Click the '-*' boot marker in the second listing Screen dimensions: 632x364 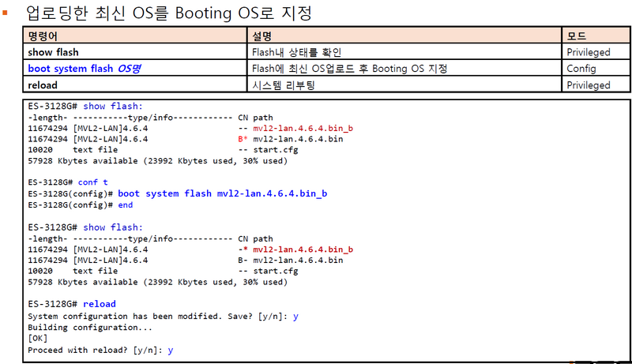(x=243, y=250)
